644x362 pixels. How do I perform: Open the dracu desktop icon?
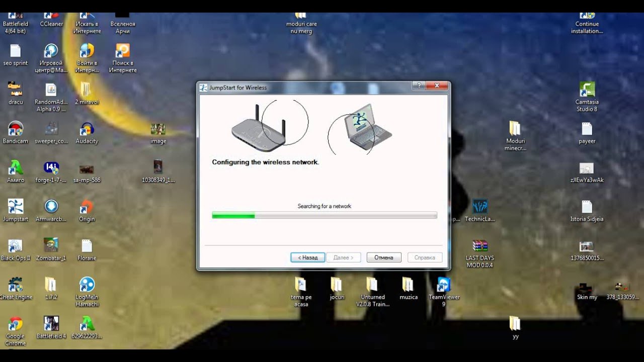click(x=16, y=94)
